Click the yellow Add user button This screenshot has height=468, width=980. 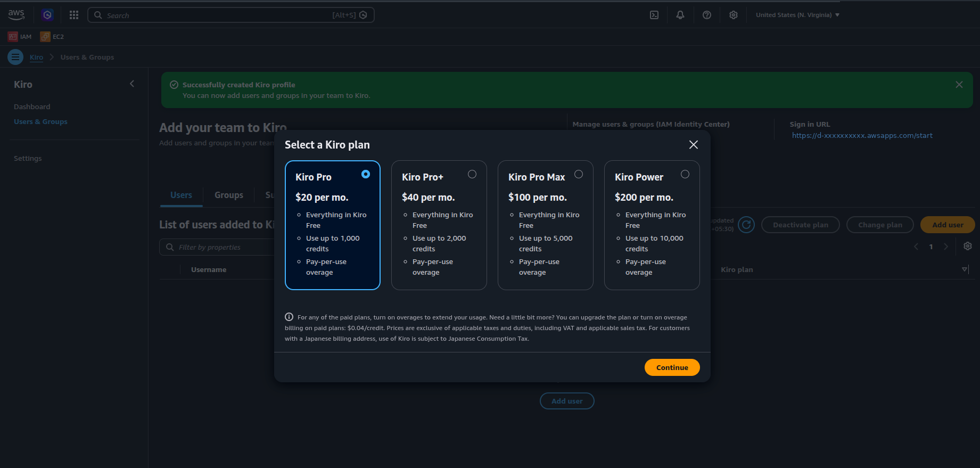[x=948, y=225]
